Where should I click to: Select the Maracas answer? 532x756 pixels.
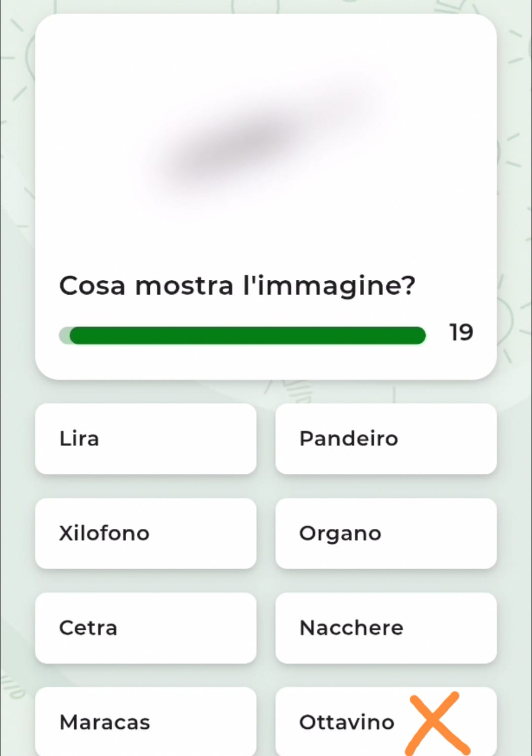(x=145, y=722)
